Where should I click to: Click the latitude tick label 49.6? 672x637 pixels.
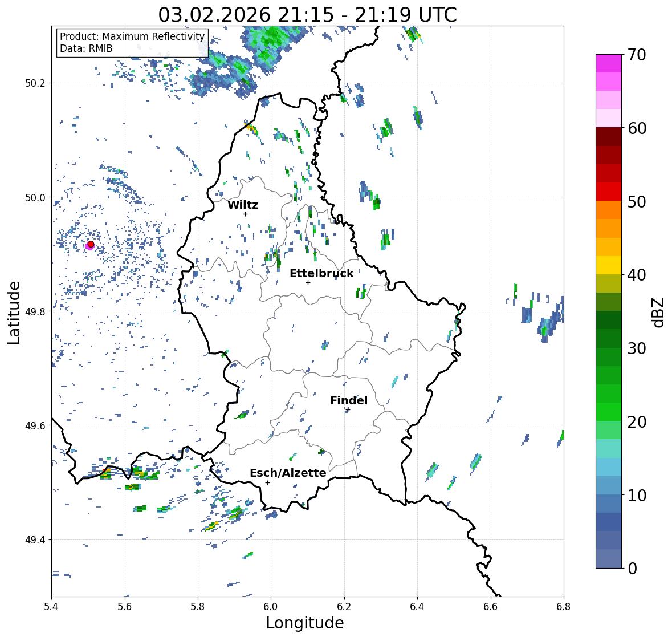[35, 425]
